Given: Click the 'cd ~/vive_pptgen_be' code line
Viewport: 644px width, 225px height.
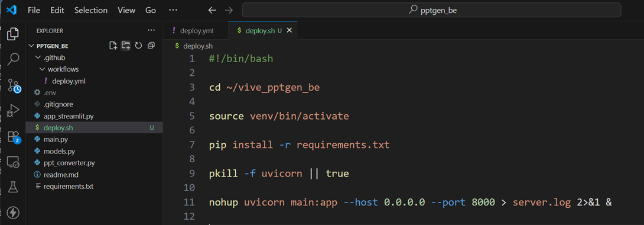Looking at the screenshot, I should click(265, 87).
